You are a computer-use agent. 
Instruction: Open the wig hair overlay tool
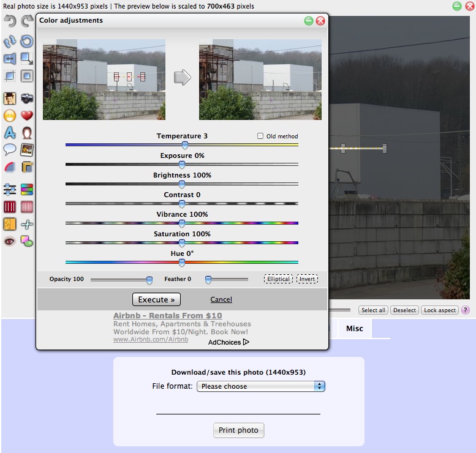coord(27,133)
